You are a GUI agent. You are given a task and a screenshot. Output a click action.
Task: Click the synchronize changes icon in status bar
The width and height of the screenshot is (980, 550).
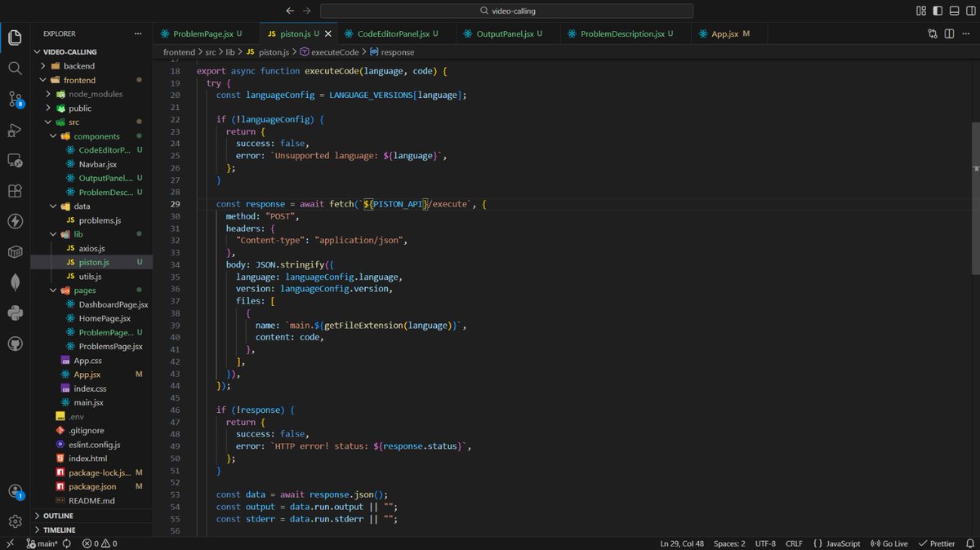[65, 543]
